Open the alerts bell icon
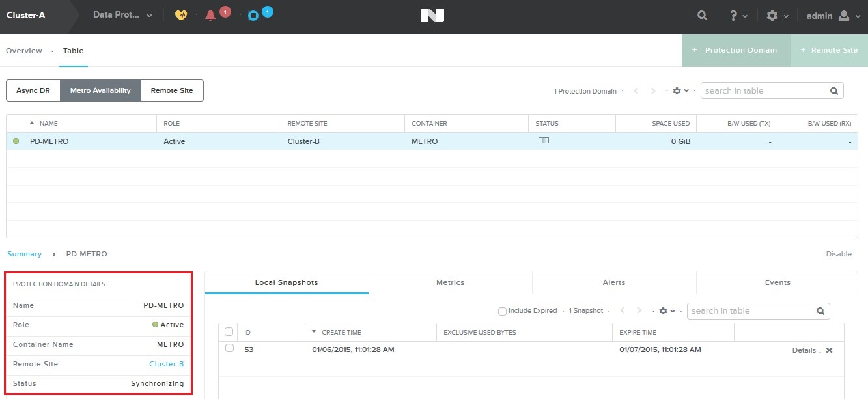Image resolution: width=868 pixels, height=399 pixels. click(x=210, y=16)
